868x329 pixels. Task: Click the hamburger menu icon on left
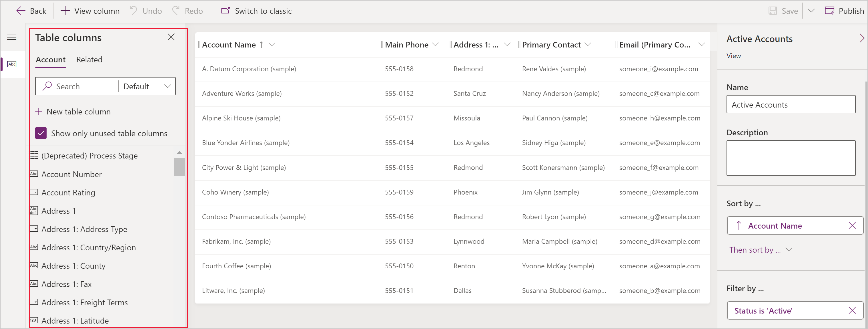pyautogui.click(x=12, y=37)
